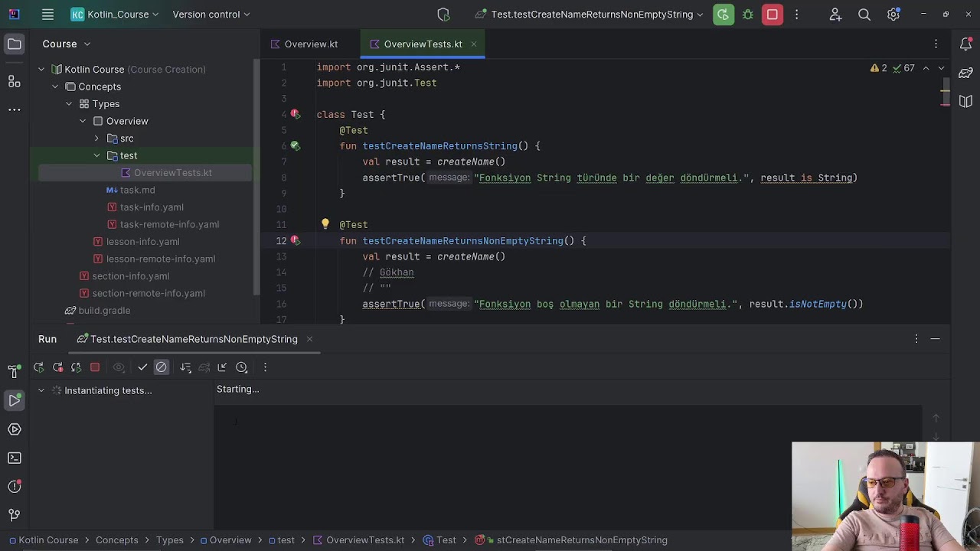
Task: Open the Services tool window icon
Action: click(x=15, y=429)
